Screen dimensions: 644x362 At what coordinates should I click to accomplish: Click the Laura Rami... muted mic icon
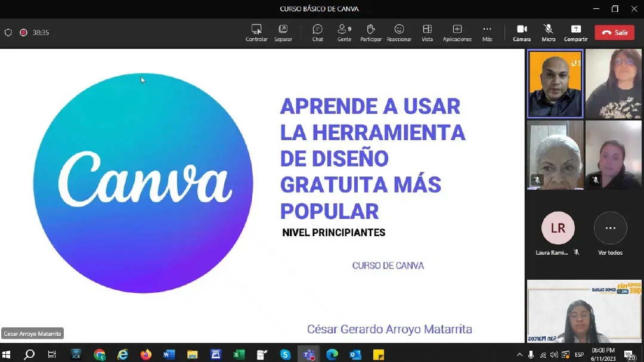tap(577, 252)
